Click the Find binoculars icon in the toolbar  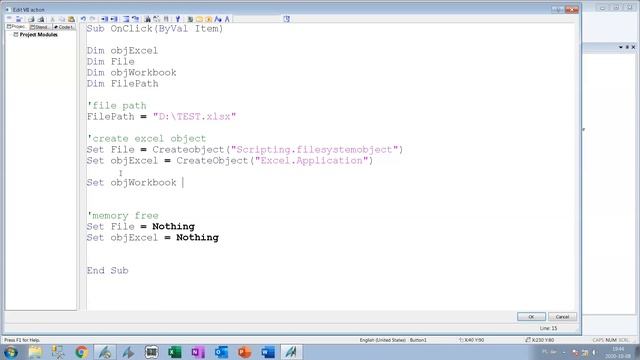[147, 19]
